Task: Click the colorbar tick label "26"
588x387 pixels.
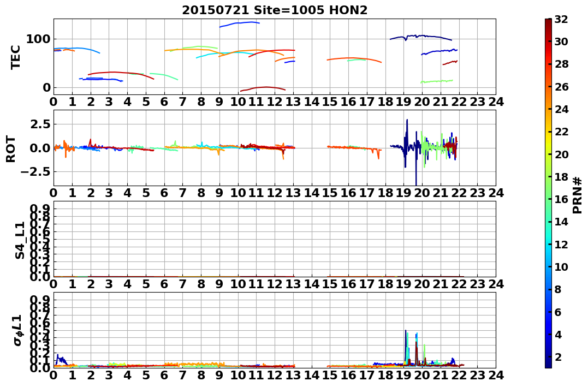Action: [561, 86]
